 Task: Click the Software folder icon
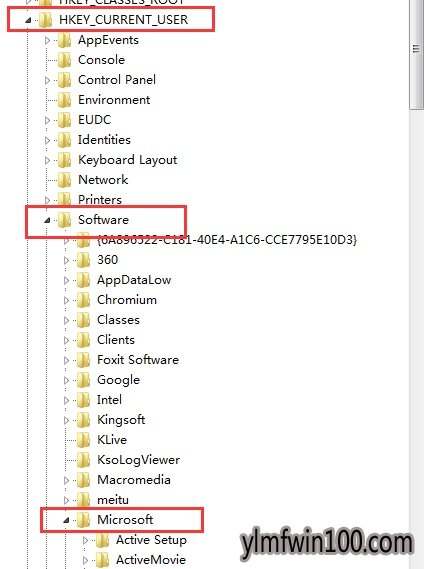click(x=65, y=220)
